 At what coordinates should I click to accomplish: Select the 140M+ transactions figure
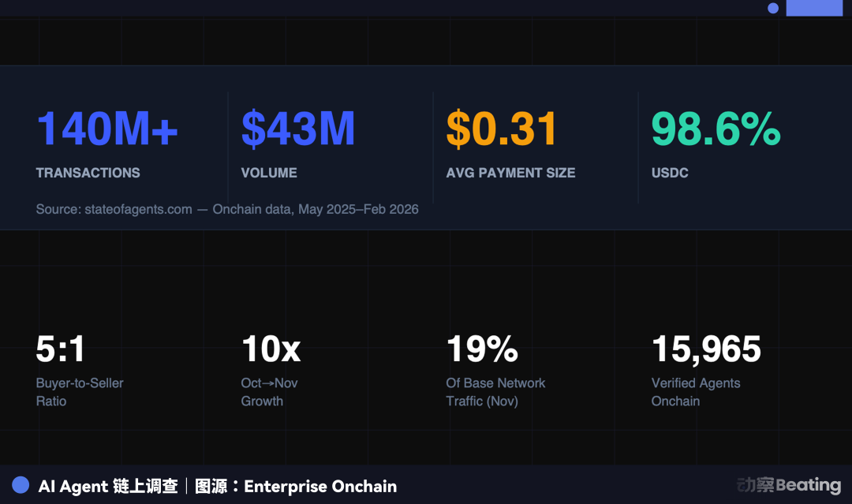[107, 129]
